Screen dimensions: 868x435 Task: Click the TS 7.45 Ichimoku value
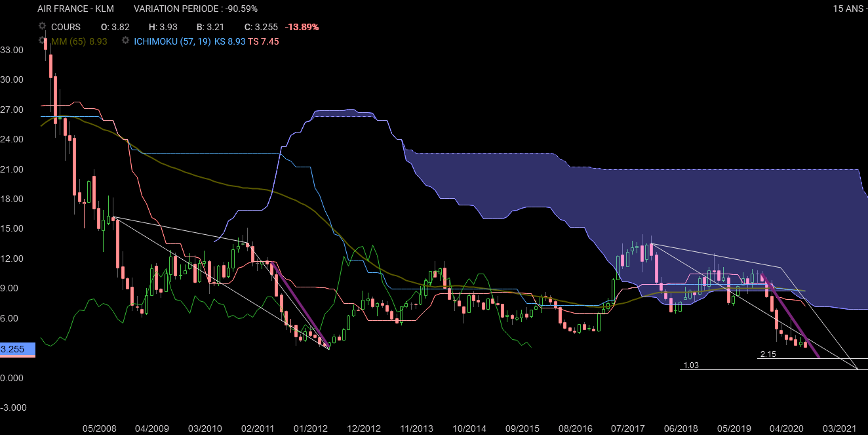(264, 41)
